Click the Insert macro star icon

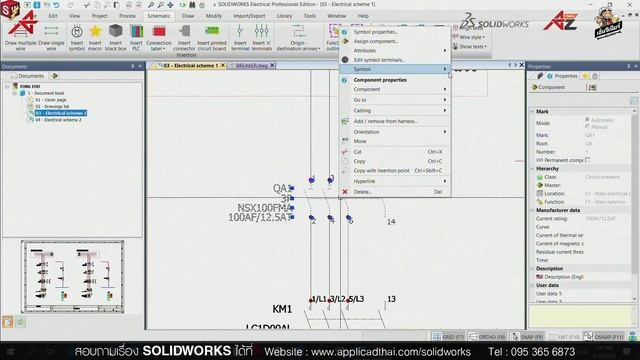(x=95, y=31)
